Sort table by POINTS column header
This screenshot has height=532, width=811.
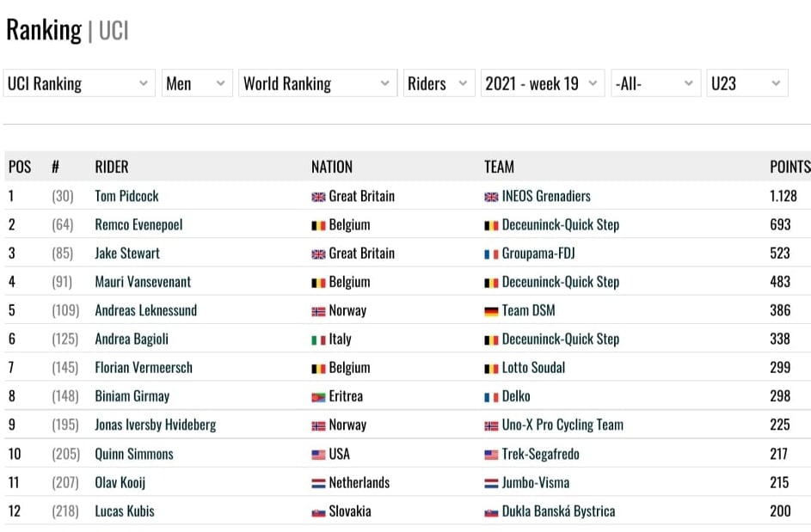tap(789, 167)
